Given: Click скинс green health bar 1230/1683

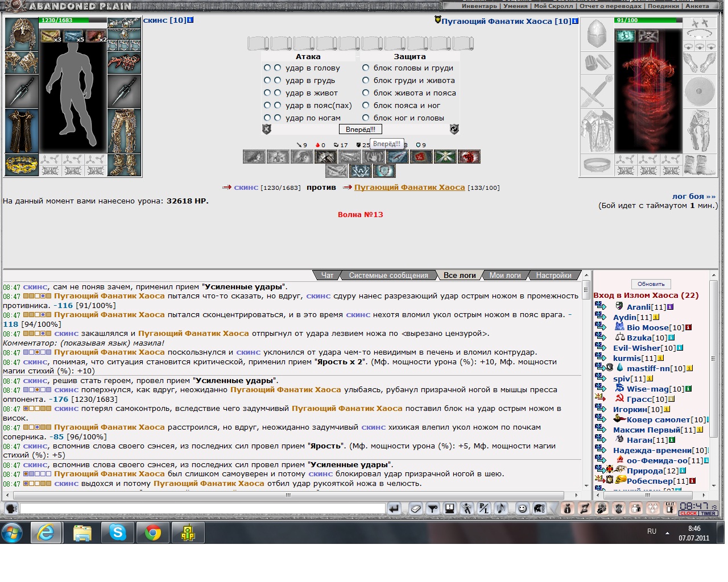Looking at the screenshot, I should click(x=73, y=20).
